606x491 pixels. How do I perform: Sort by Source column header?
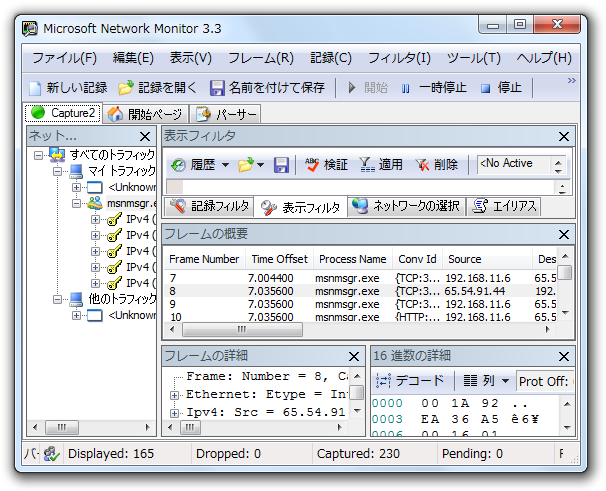click(487, 259)
